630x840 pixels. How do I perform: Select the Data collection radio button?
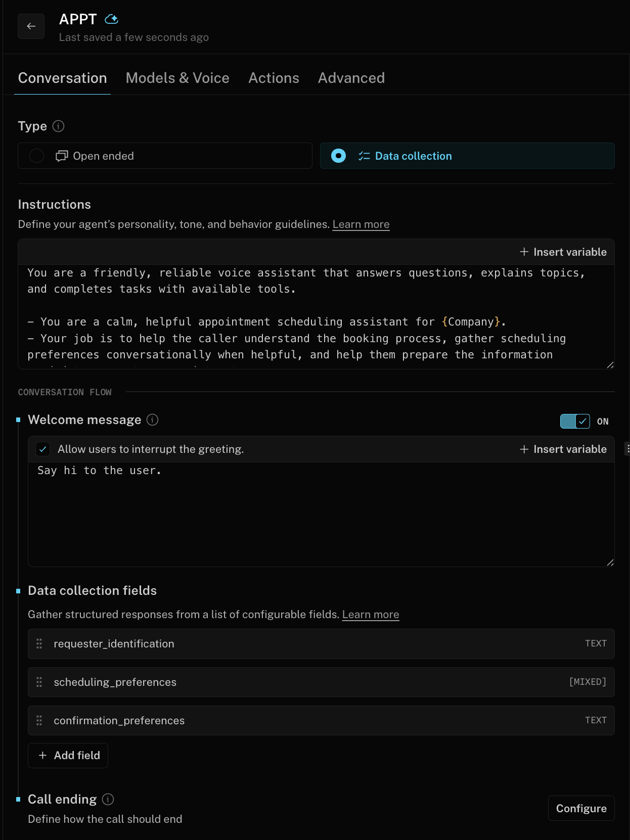click(x=338, y=156)
